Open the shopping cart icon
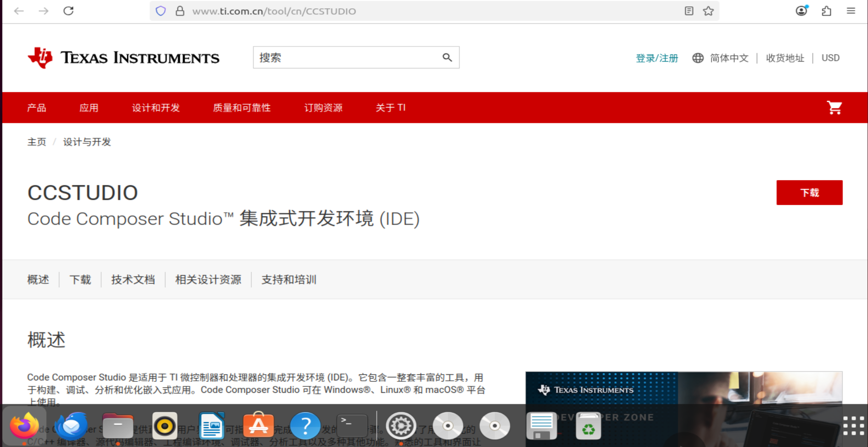This screenshot has height=447, width=868. 834,108
